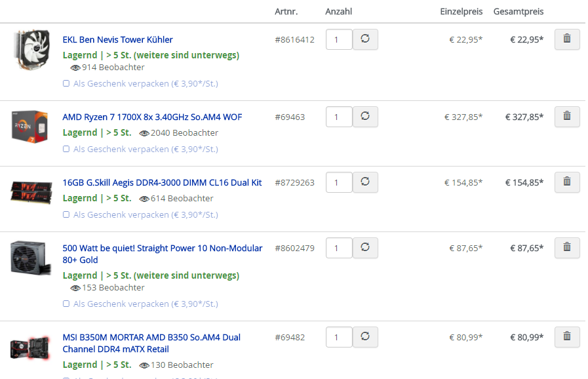Click total price € 22,95*

526,40
